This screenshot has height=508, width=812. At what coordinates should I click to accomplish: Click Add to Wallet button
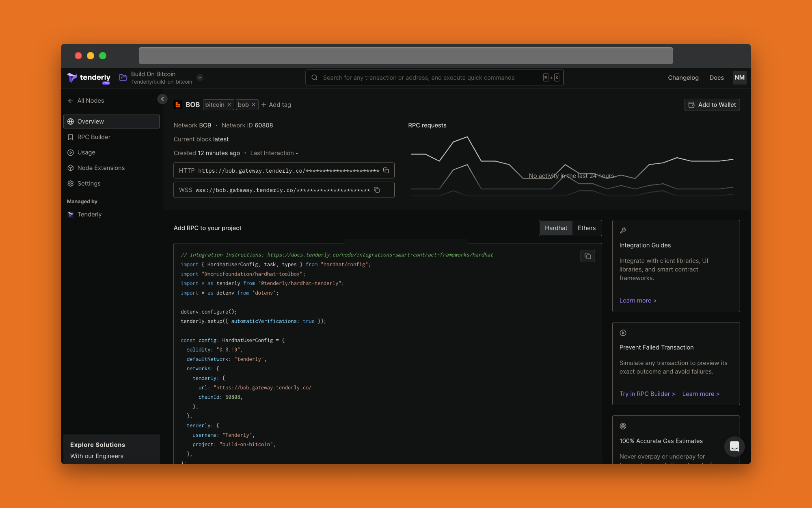coord(712,105)
